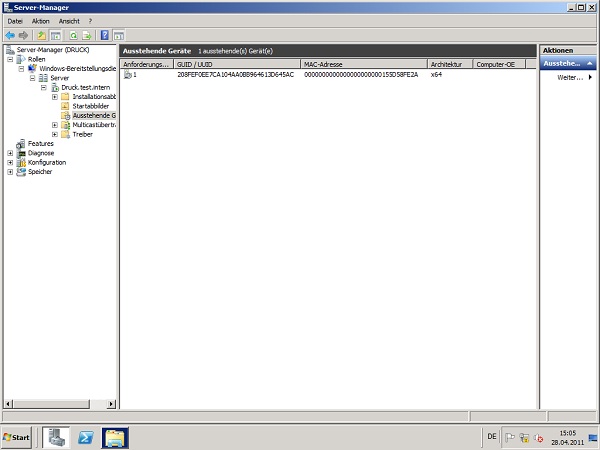Collapse the Windows-Bereitstellungsdienste node
This screenshot has width=600, height=450.
point(21,68)
